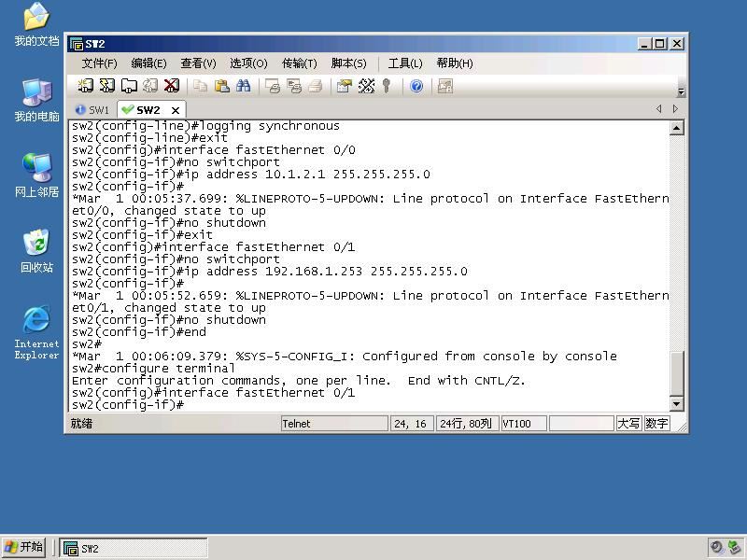Click terminal scrollbar up arrow

[677, 128]
